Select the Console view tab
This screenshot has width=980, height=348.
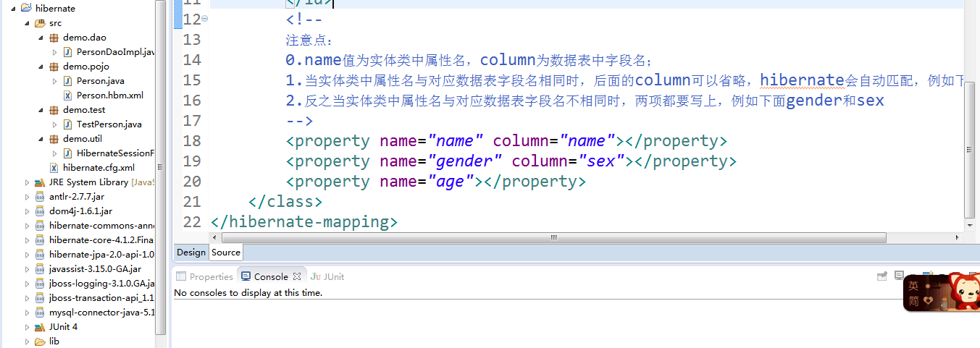271,276
